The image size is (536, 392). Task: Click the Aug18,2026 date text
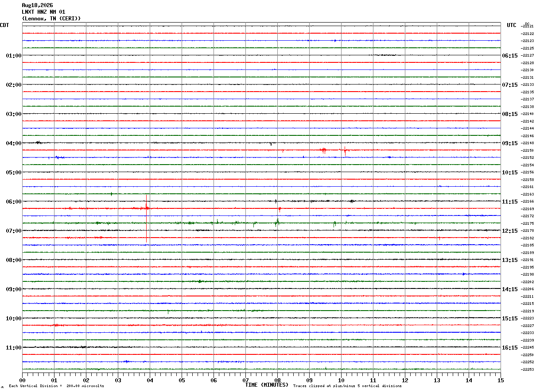(37, 5)
